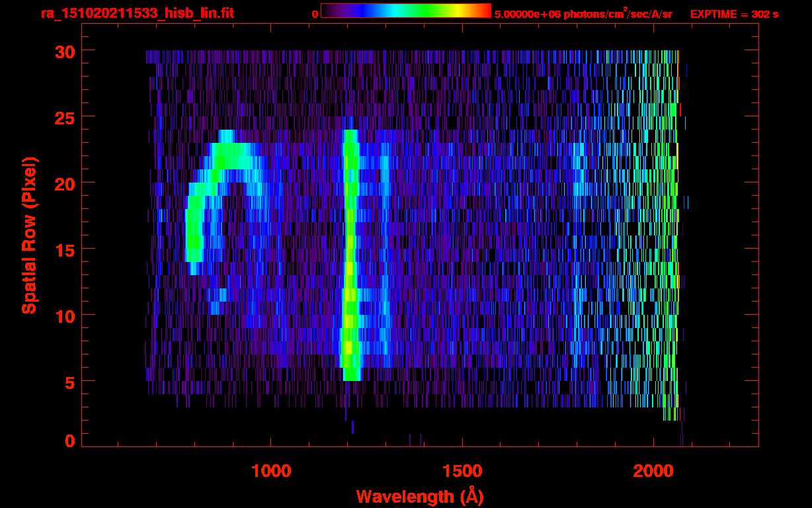Click the 5.00000e+06 photons/cm²/sec/A/sr label
This screenshot has height=508, width=812.
(583, 13)
